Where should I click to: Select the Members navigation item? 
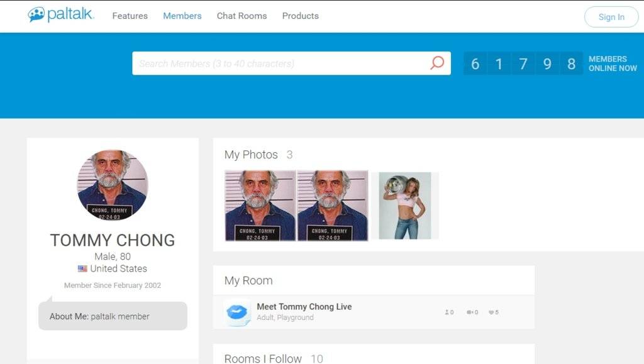tap(182, 16)
